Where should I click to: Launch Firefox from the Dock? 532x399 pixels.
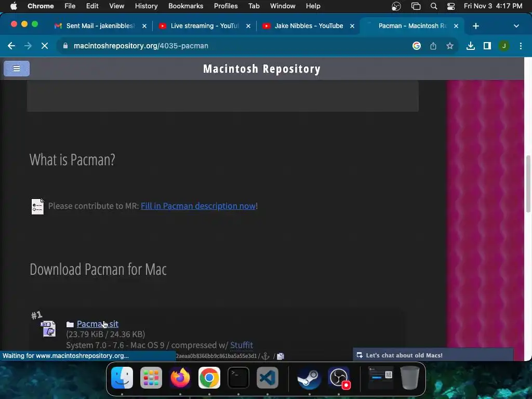pos(180,378)
